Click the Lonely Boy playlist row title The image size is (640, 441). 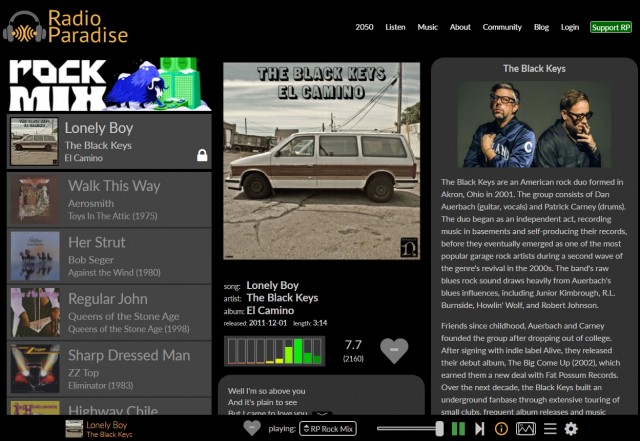tap(99, 128)
